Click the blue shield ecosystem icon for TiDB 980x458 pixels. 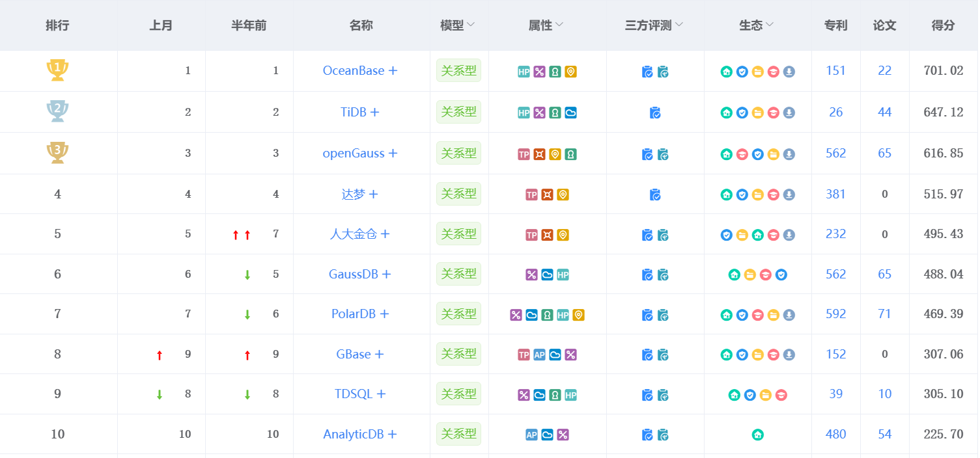(742, 113)
